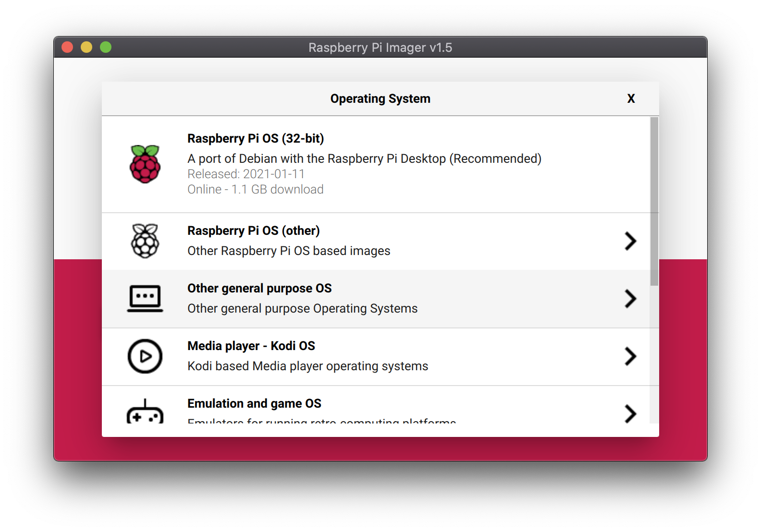Image resolution: width=761 pixels, height=532 pixels.
Task: Click scrollbar track below the thumb
Action: 654,355
